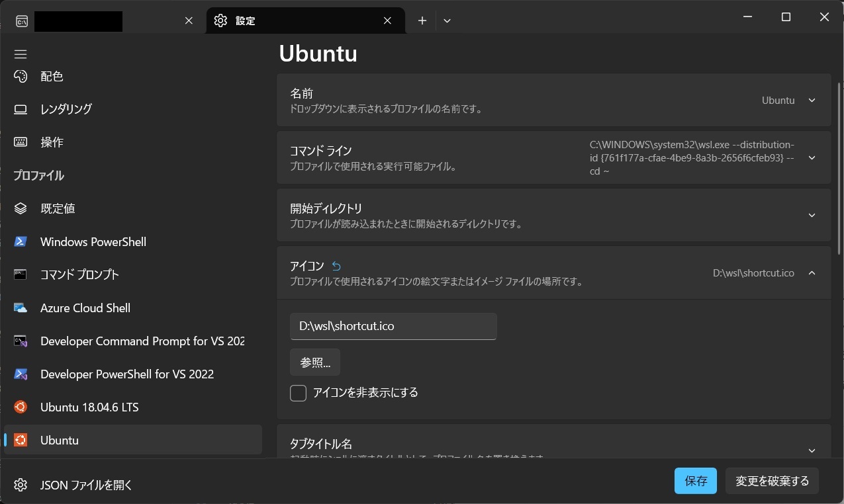Switch to the 設定 tab
844x504 pixels.
pyautogui.click(x=306, y=21)
